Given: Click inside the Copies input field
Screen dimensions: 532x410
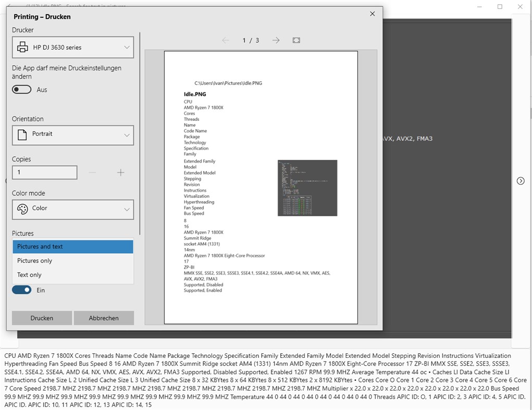Looking at the screenshot, I should pyautogui.click(x=44, y=172).
